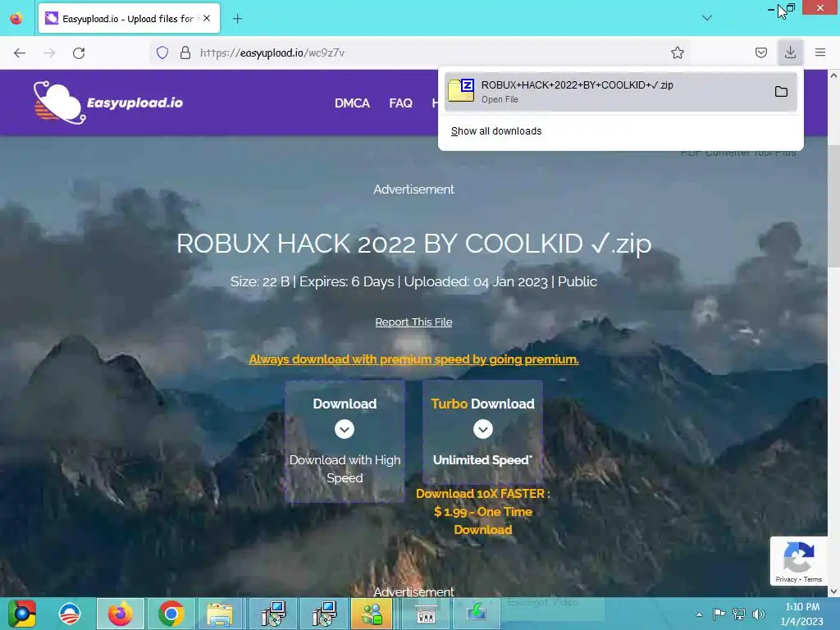Bookmark this page with the star
840x630 pixels.
(x=677, y=52)
